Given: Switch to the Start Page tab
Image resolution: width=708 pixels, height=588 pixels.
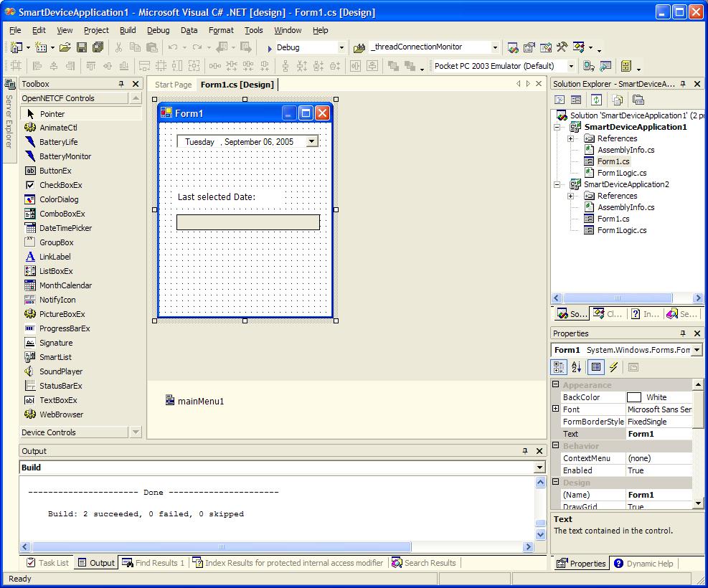Looking at the screenshot, I should click(x=173, y=85).
